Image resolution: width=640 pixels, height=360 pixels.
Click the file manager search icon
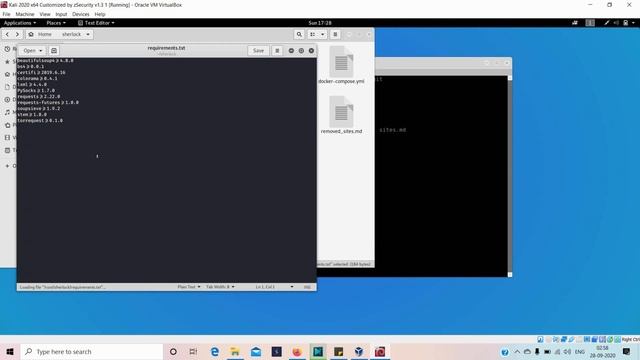[x=299, y=34]
